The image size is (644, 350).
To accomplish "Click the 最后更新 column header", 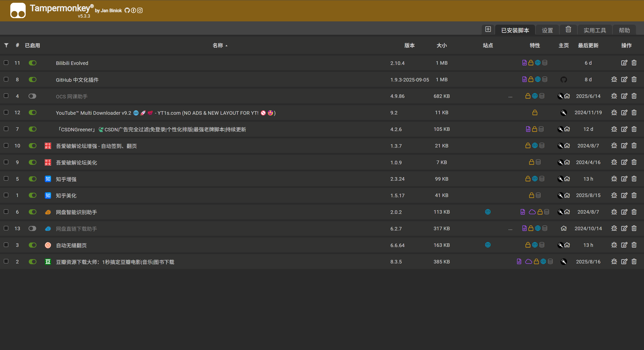I will point(588,45).
